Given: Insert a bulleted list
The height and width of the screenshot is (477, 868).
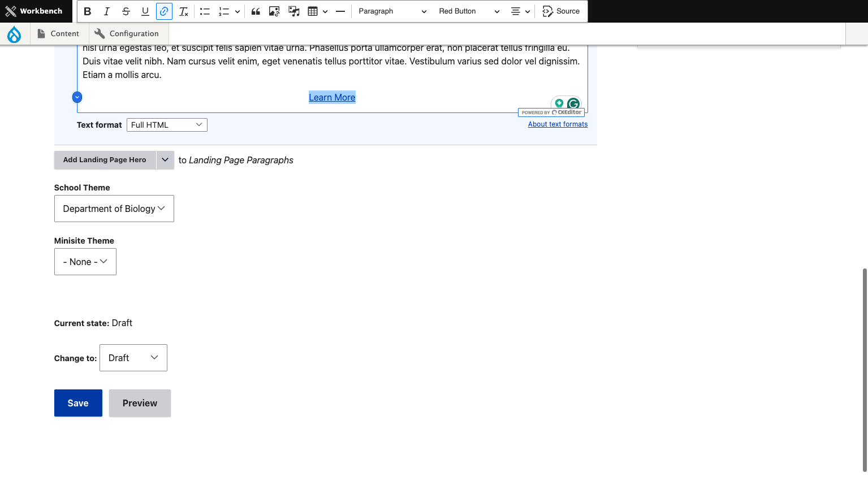Looking at the screenshot, I should 205,11.
